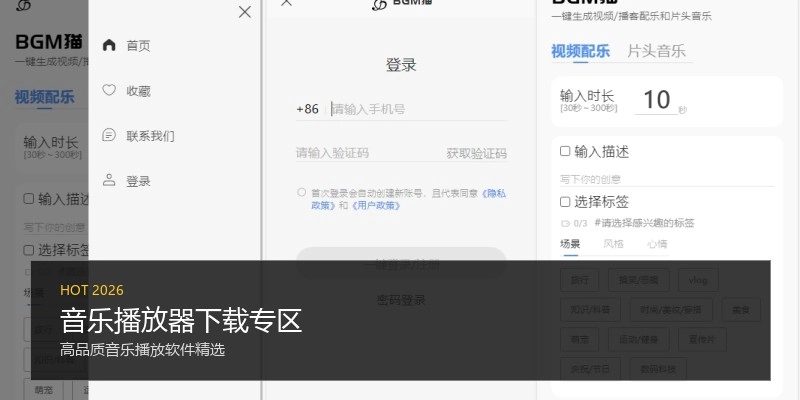Viewport: 800px width, 400px height.
Task: Select the 心情 tag tab
Action: [x=657, y=244]
